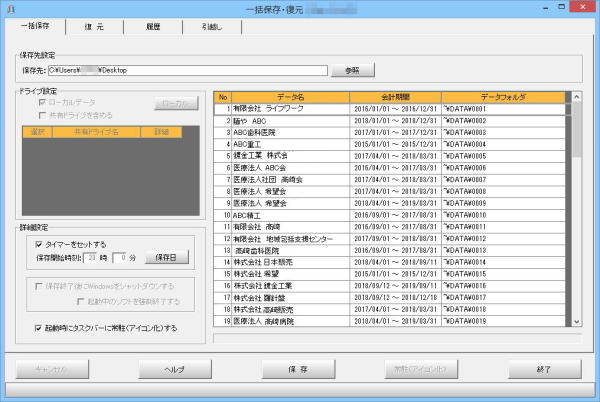Image resolution: width=600 pixels, height=402 pixels.
Task: Open the 復元 tab
Action: point(95,27)
